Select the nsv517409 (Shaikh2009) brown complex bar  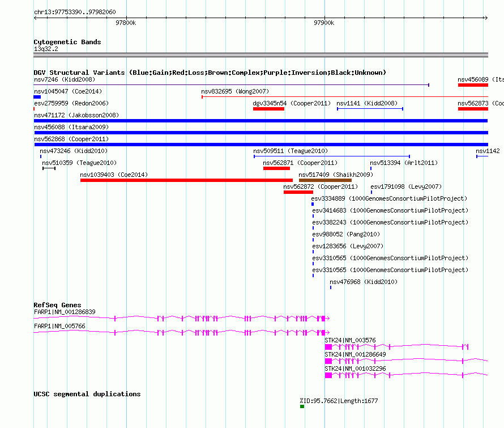pos(325,180)
